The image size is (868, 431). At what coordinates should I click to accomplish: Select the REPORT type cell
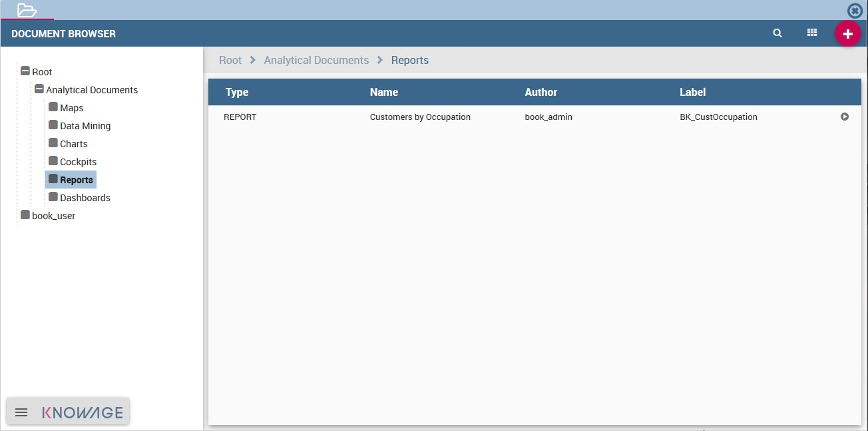[240, 117]
